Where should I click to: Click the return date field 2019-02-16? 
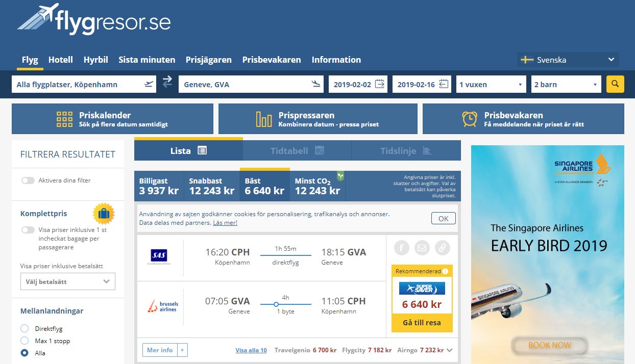(x=422, y=84)
